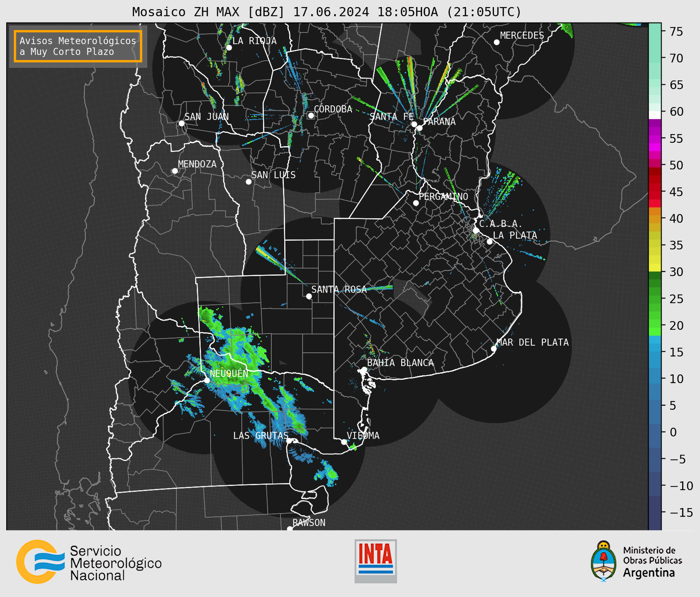Click the SAN LUIS city dot
The width and height of the screenshot is (700, 597).
[x=249, y=182]
